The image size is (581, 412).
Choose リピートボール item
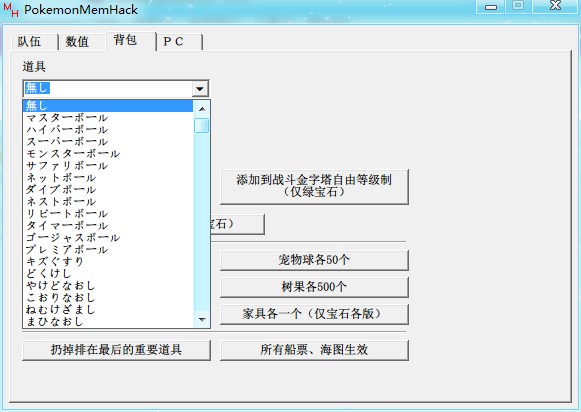point(109,214)
